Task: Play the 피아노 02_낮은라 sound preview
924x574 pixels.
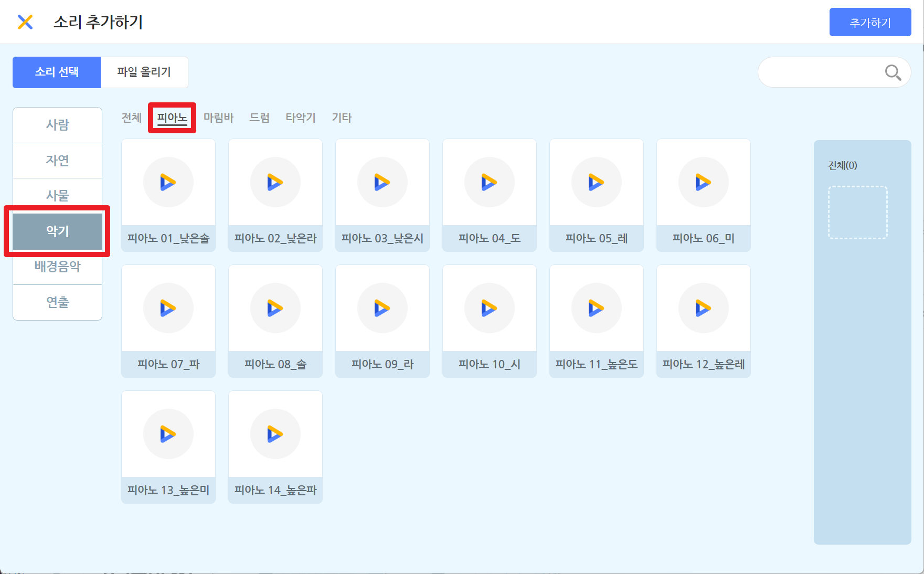Action: pyautogui.click(x=275, y=182)
